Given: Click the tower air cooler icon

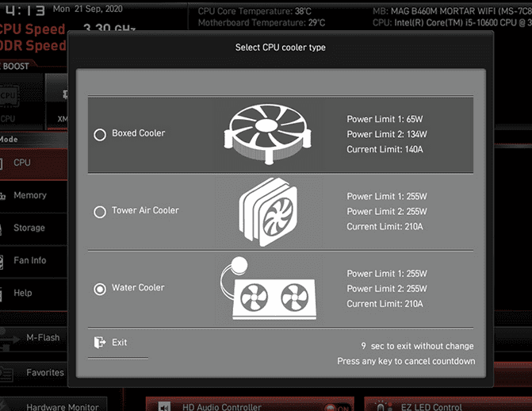Looking at the screenshot, I should point(268,212).
